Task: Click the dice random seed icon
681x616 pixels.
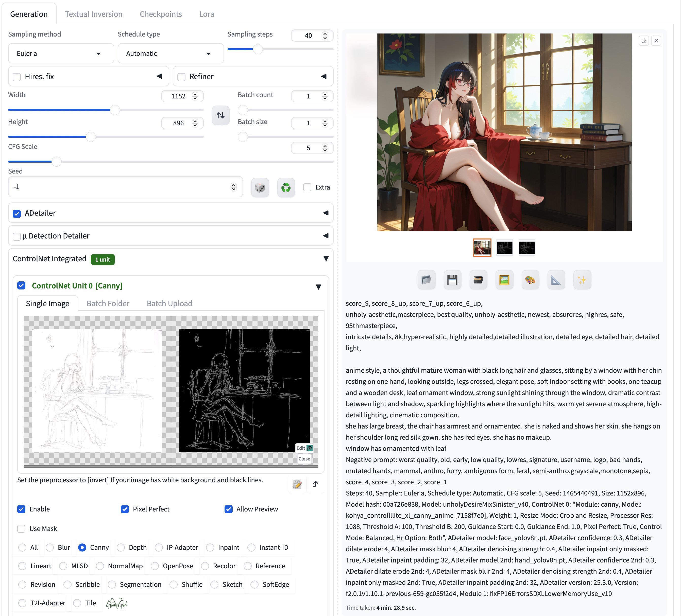Action: [x=260, y=187]
